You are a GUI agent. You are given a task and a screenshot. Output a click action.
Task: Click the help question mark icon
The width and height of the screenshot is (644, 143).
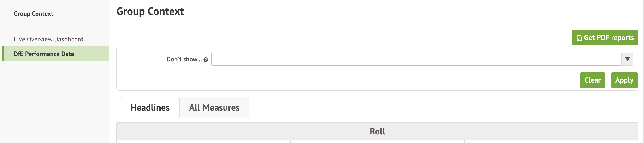pyautogui.click(x=205, y=60)
